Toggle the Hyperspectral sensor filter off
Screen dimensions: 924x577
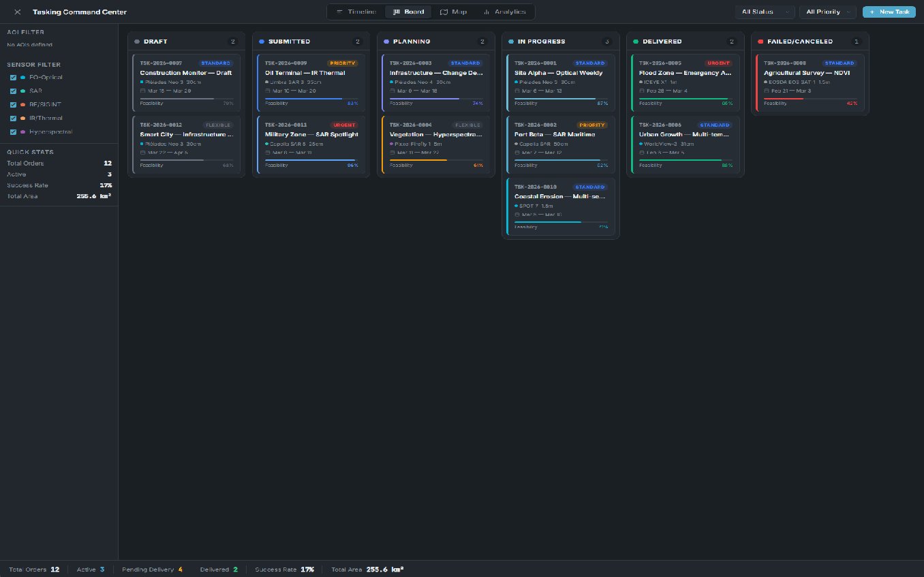tap(14, 131)
